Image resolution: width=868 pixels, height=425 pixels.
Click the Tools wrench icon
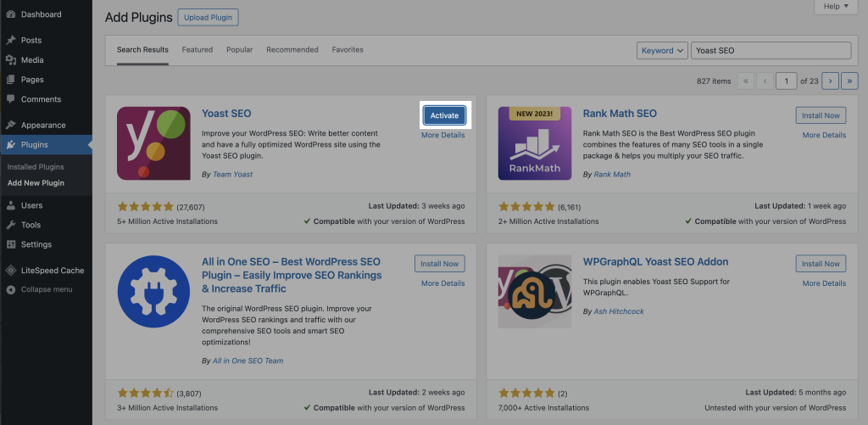coord(10,225)
